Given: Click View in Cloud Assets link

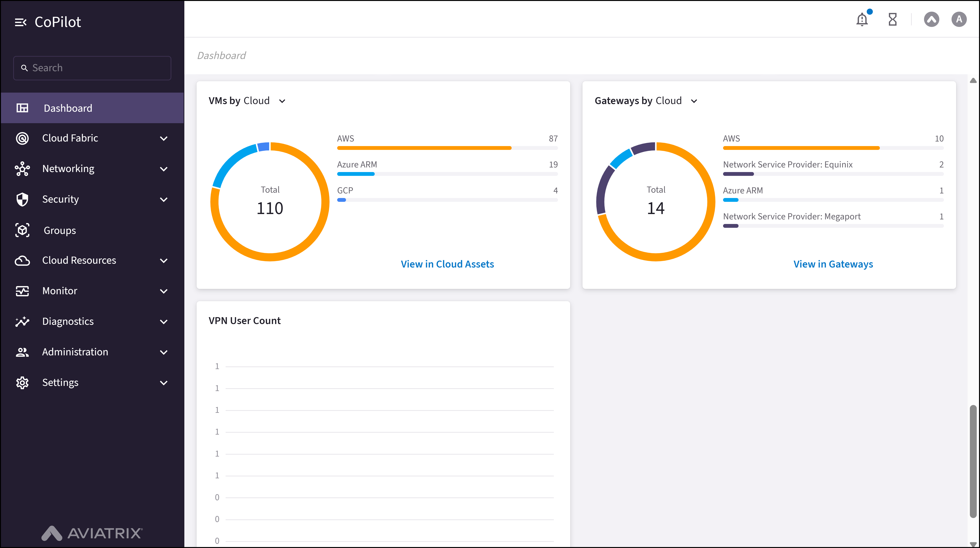Looking at the screenshot, I should point(447,264).
